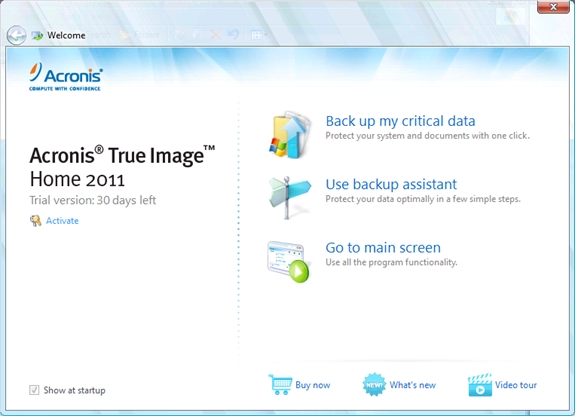This screenshot has height=417, width=576.
Task: Click the shopping cart icon
Action: (x=280, y=385)
